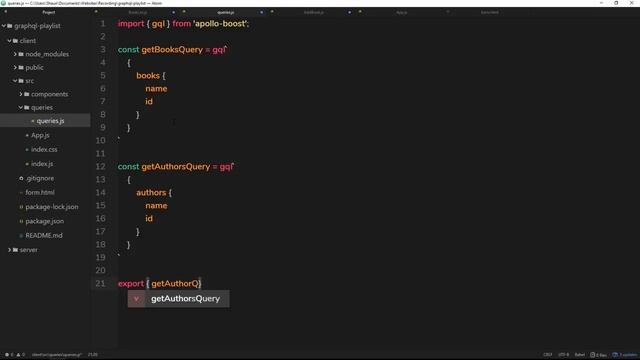This screenshot has width=640, height=360.
Task: Open index.js file
Action: pyautogui.click(x=42, y=164)
